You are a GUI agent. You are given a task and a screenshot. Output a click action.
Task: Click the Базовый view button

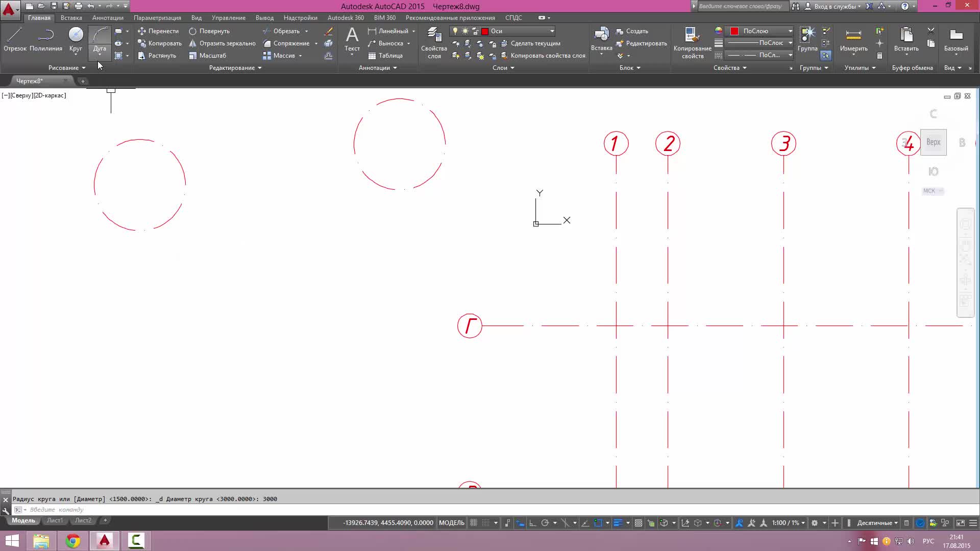[x=955, y=40]
